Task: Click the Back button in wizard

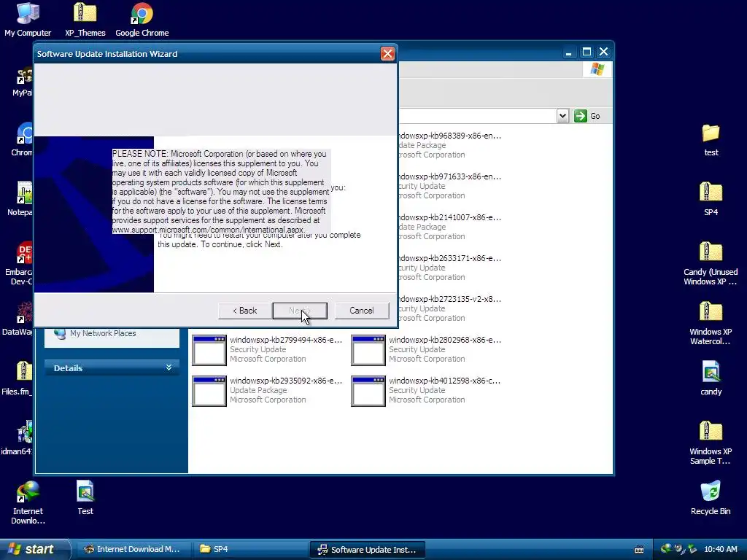Action: click(x=245, y=311)
